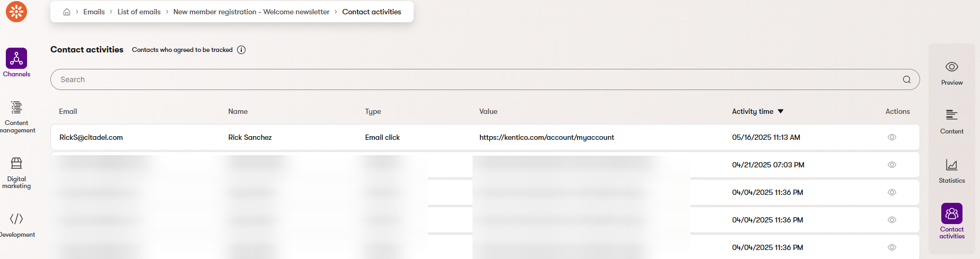Screen dimensions: 980x259
Task: Sort the table by Email column
Action: coord(68,111)
